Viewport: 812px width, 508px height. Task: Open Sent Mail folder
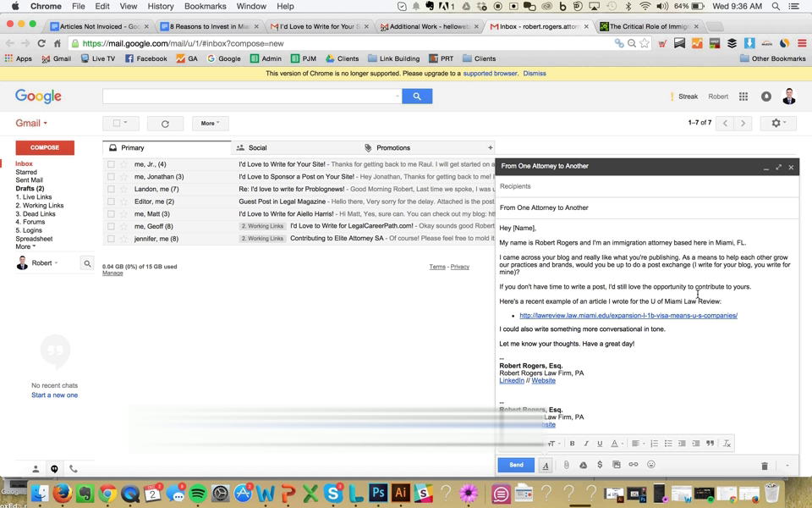(29, 180)
